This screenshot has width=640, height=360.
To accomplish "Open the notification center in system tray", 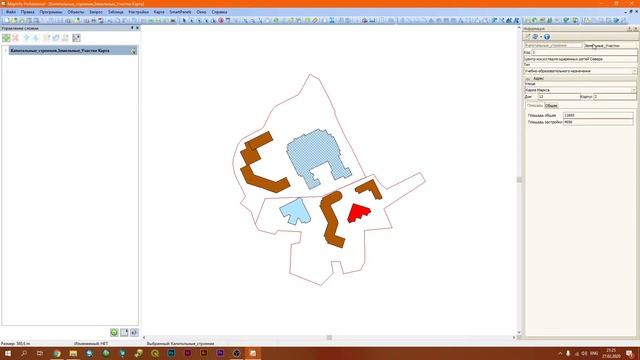I will (630, 353).
